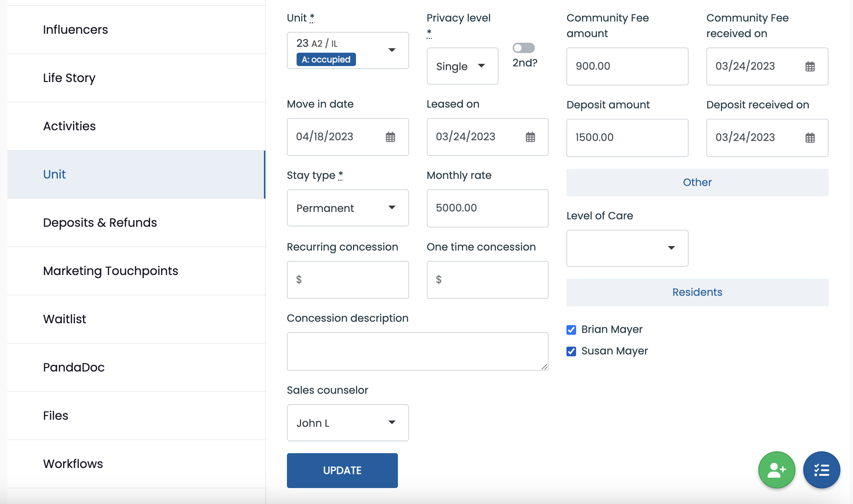Image resolution: width=853 pixels, height=504 pixels.
Task: Select the Unit sidebar item
Action: (x=136, y=174)
